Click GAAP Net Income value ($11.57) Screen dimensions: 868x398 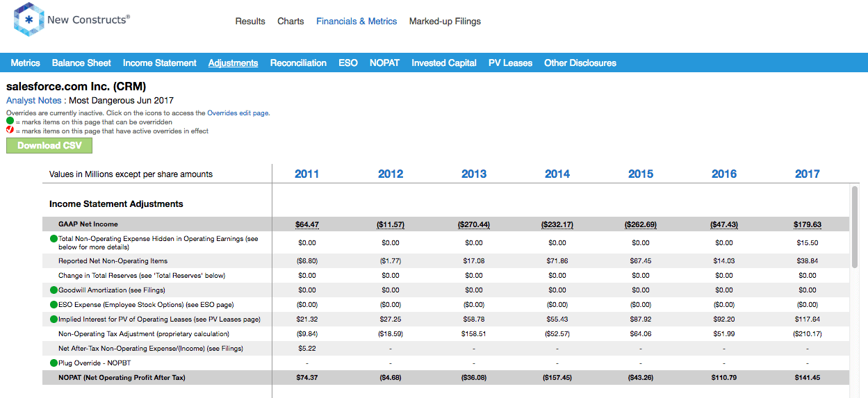coord(391,224)
